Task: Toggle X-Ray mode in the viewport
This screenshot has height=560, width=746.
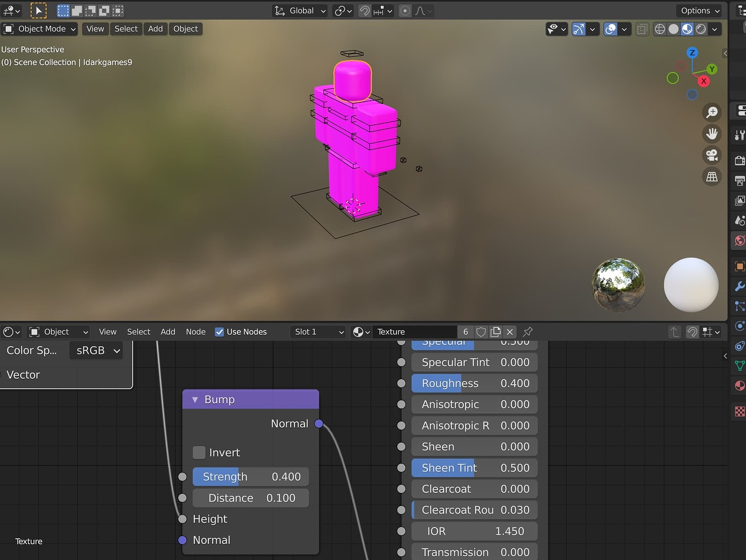Action: pos(642,29)
